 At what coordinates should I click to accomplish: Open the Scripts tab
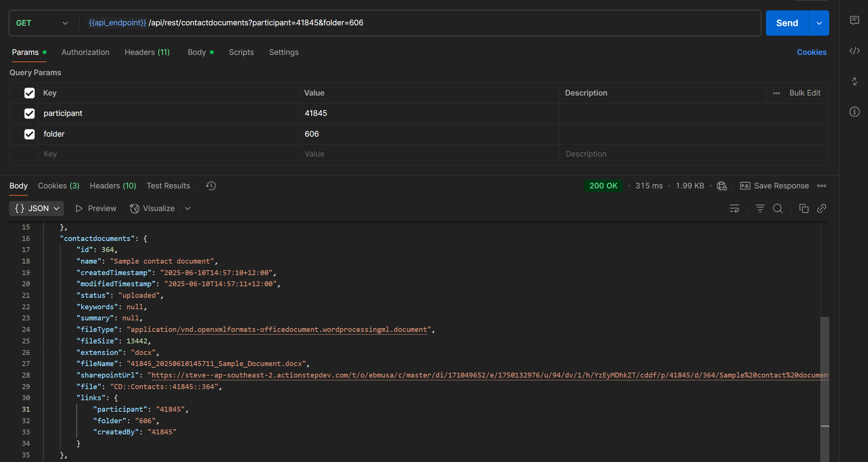pos(241,52)
